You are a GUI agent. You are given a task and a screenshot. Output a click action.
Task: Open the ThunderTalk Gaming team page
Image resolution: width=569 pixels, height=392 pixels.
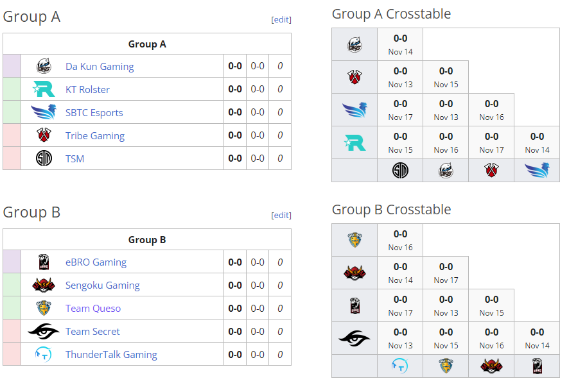tap(111, 355)
